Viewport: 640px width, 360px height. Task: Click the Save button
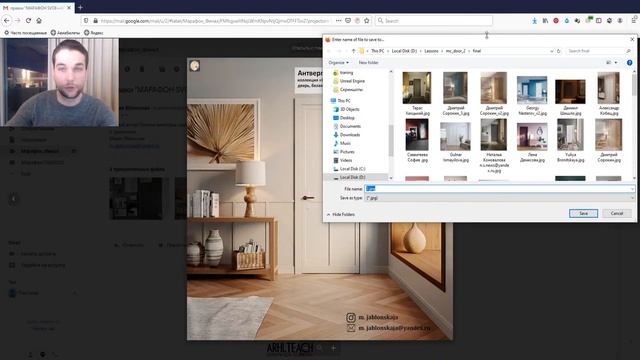tap(583, 213)
